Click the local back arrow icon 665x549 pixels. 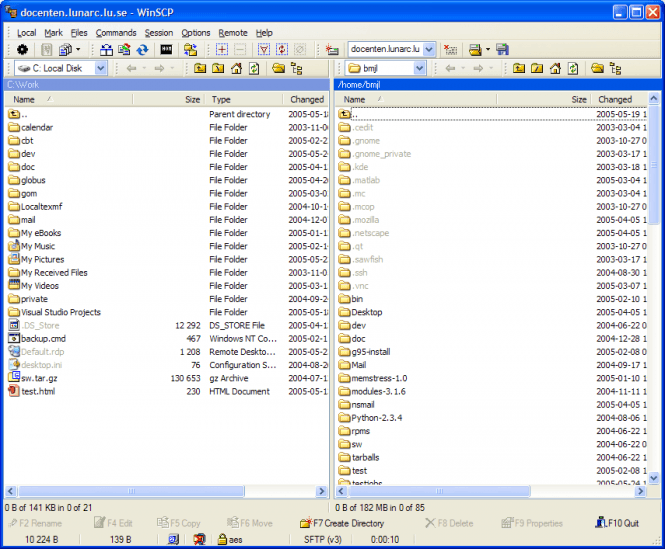click(x=131, y=68)
